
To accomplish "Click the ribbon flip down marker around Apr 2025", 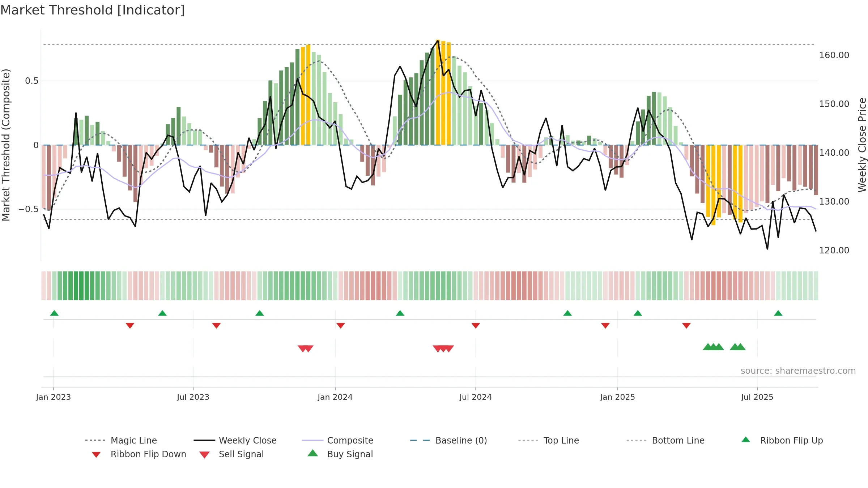I will pyautogui.click(x=686, y=326).
